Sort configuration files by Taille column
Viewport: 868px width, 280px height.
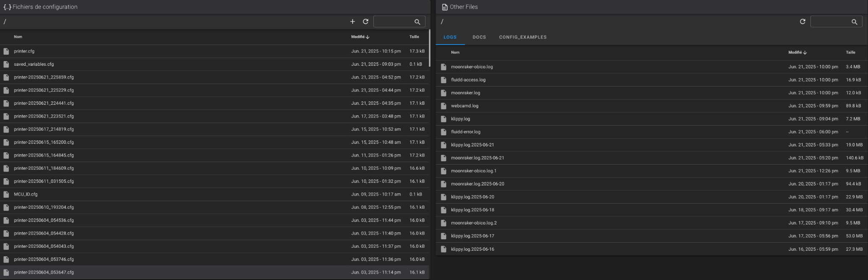414,37
